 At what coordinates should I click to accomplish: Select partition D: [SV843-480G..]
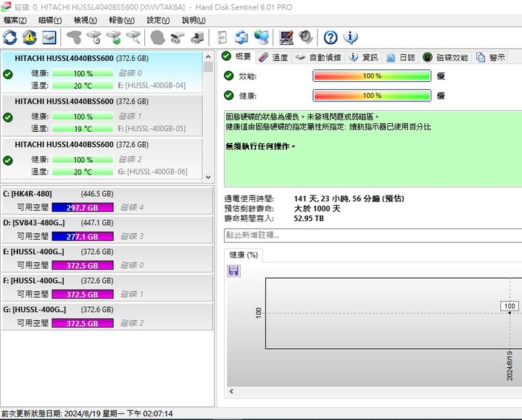coord(107,230)
